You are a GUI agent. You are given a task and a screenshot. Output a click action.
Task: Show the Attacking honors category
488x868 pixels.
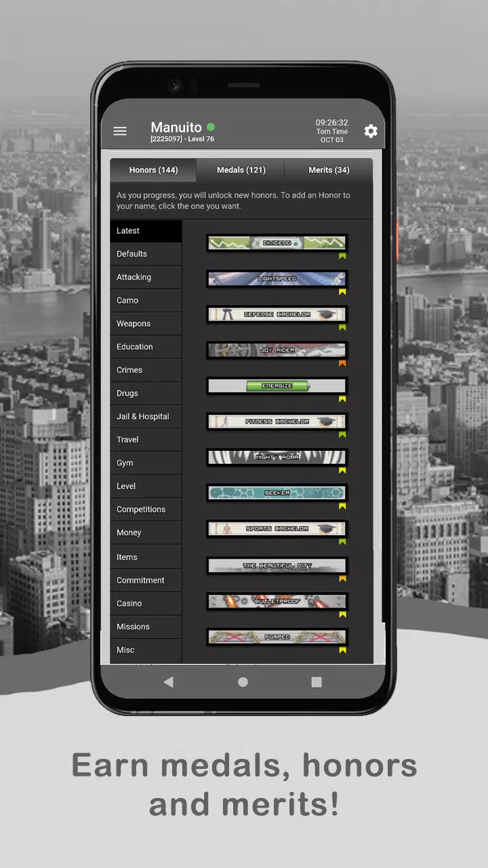(x=146, y=277)
